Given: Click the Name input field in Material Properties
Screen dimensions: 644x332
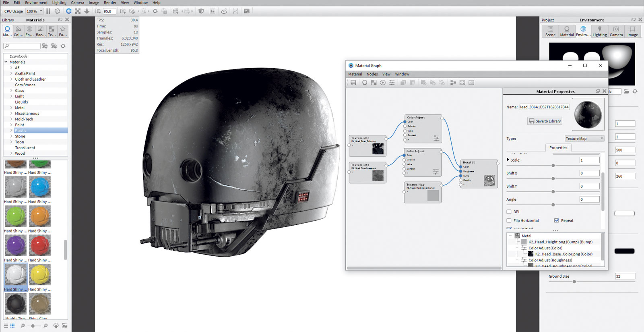Looking at the screenshot, I should (x=545, y=107).
